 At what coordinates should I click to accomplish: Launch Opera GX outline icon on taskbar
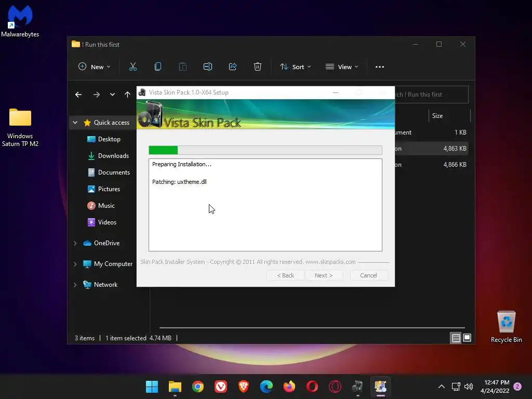[x=335, y=387]
